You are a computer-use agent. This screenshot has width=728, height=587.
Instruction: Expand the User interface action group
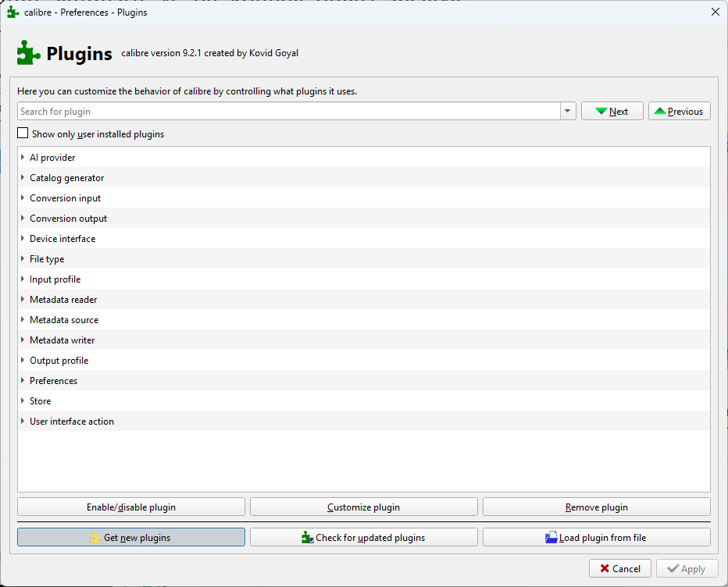coord(23,422)
